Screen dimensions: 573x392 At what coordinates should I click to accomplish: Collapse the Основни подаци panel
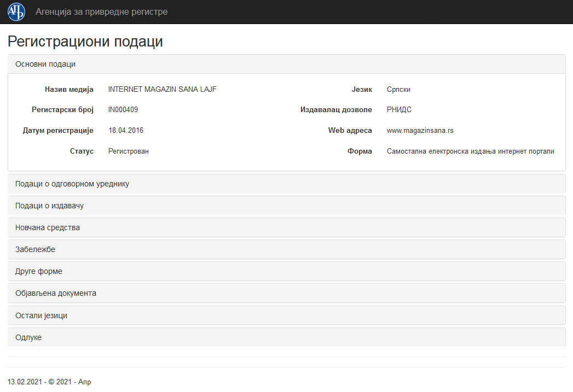click(45, 64)
